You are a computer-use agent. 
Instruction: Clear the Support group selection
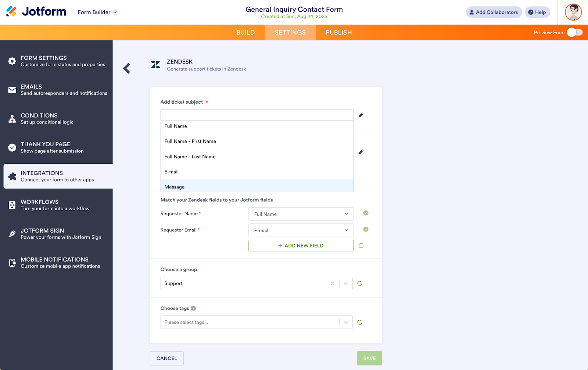332,283
